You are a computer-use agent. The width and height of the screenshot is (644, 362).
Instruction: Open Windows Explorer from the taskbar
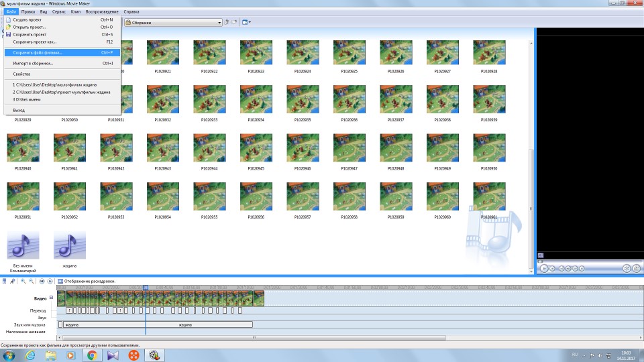click(50, 355)
